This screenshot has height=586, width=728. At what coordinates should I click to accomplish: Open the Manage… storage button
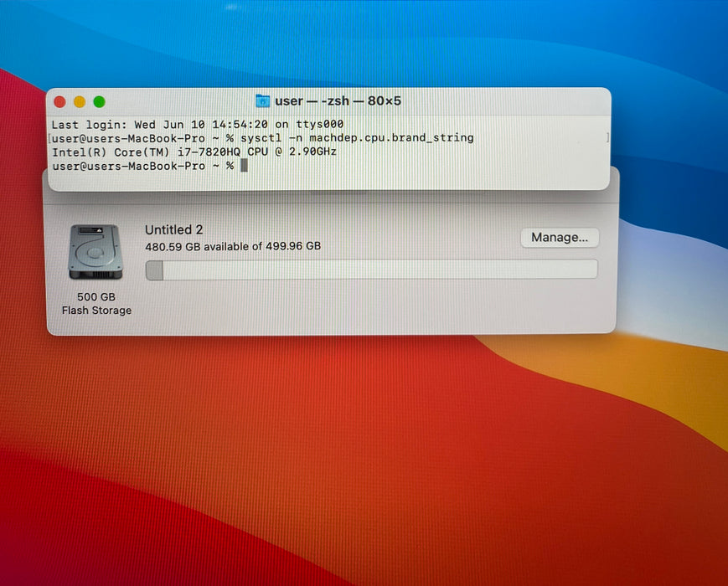(560, 238)
